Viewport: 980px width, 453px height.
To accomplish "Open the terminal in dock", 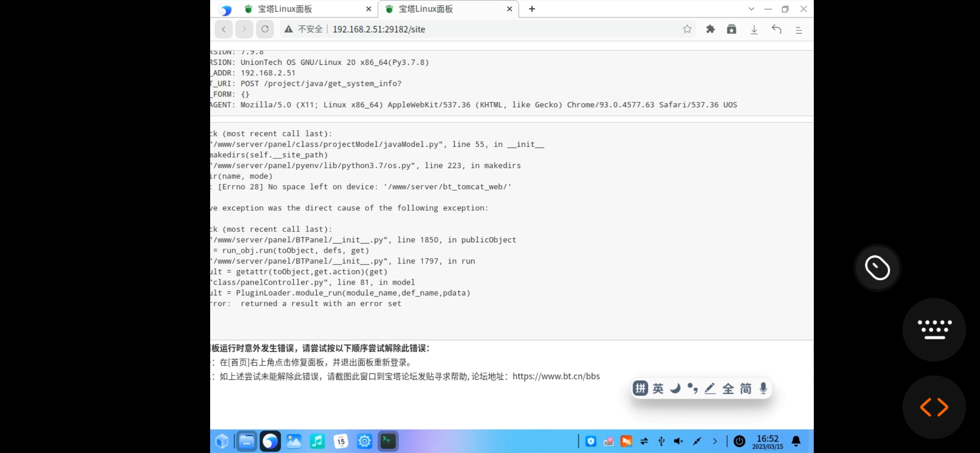I will coord(388,441).
